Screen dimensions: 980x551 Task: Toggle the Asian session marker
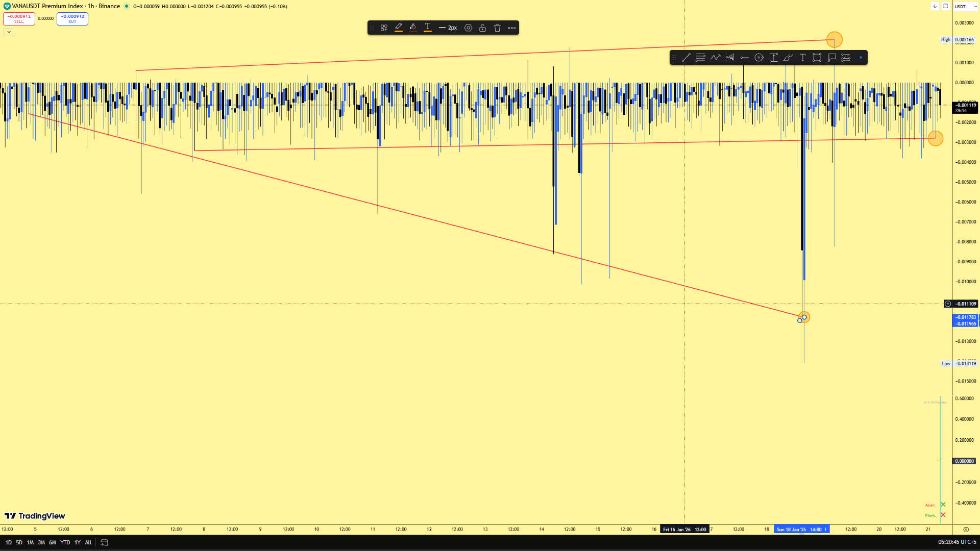(x=943, y=505)
